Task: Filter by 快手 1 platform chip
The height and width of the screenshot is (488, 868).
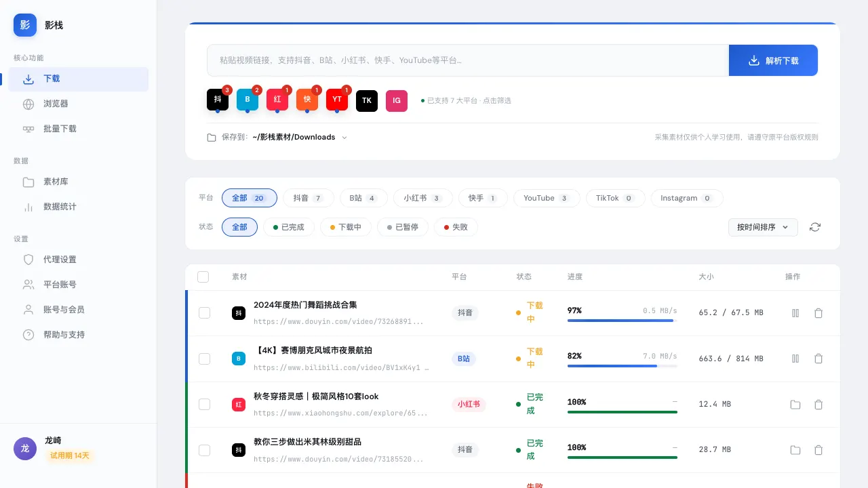Action: click(x=483, y=198)
